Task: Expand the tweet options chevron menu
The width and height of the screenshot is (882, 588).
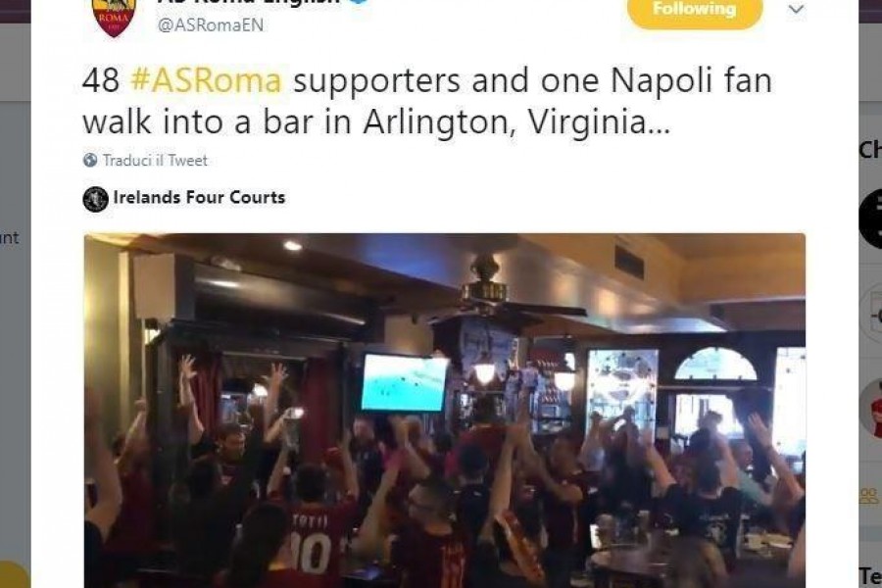Action: point(796,10)
